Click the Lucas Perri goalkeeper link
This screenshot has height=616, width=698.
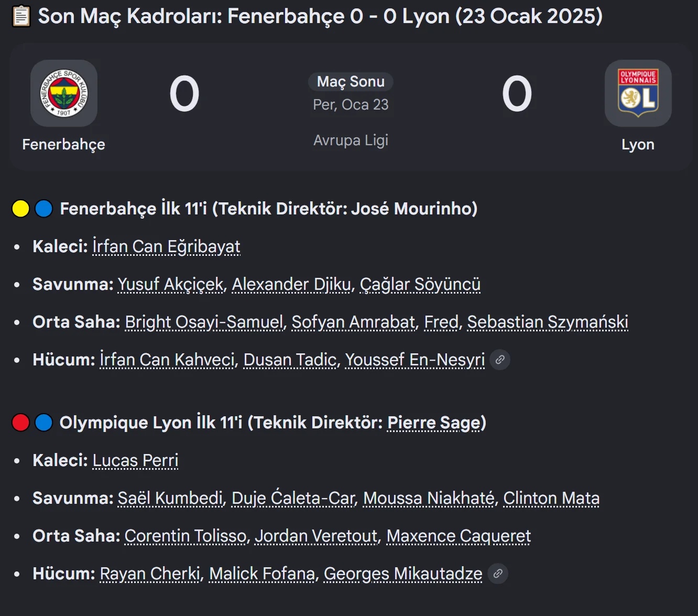pyautogui.click(x=135, y=460)
